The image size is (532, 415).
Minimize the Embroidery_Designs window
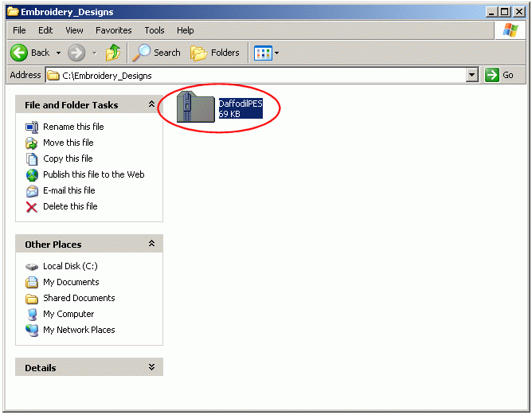491,12
